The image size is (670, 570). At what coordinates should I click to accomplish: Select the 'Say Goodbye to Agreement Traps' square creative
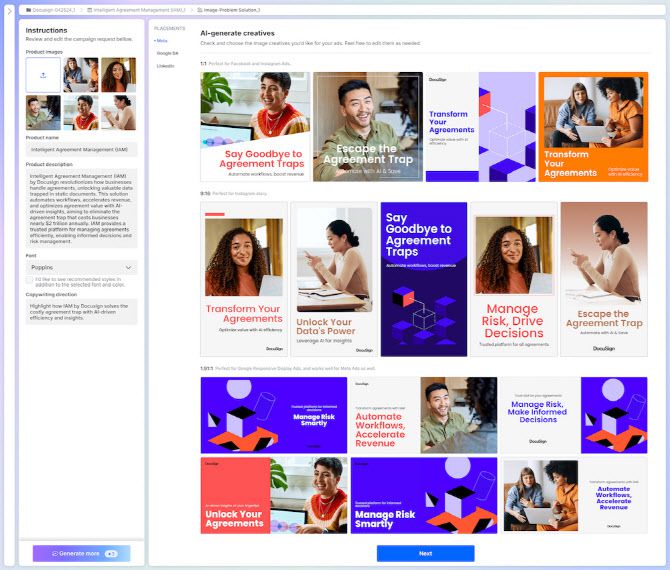[x=254, y=127]
